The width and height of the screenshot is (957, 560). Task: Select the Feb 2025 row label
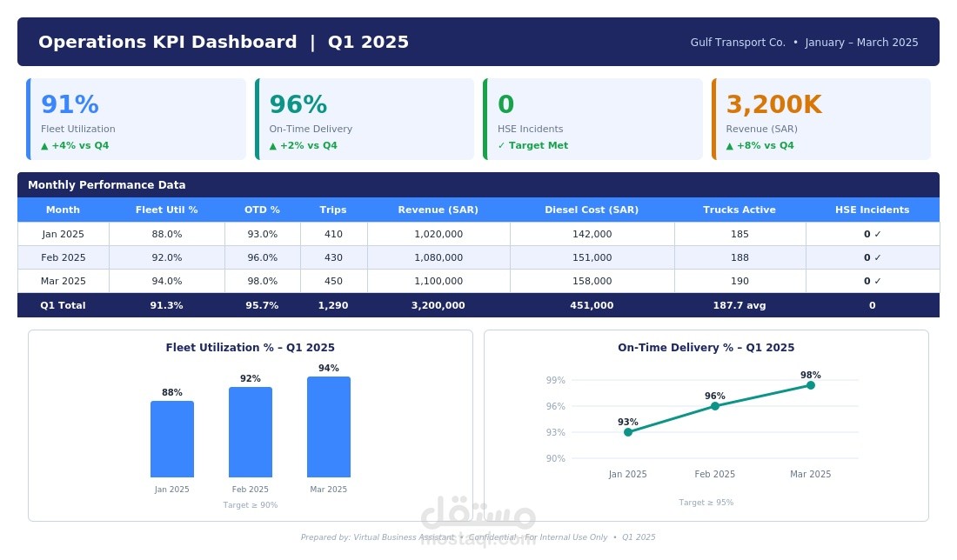pyautogui.click(x=63, y=257)
